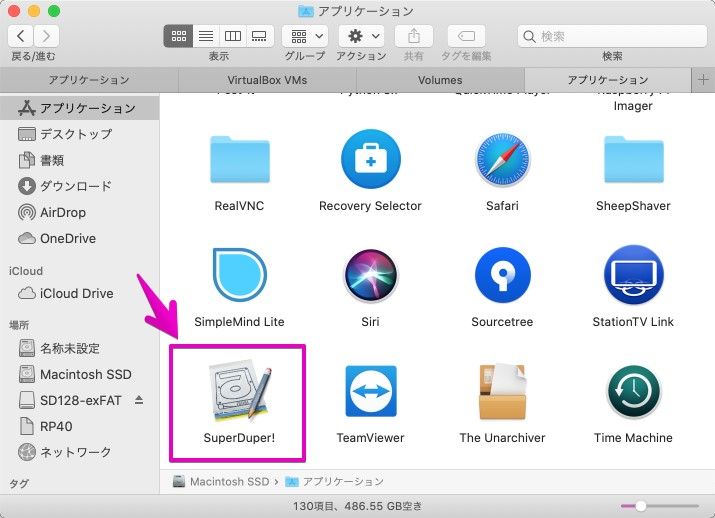The height and width of the screenshot is (518, 715).
Task: Select アプリケーション in the sidebar
Action: tap(79, 108)
